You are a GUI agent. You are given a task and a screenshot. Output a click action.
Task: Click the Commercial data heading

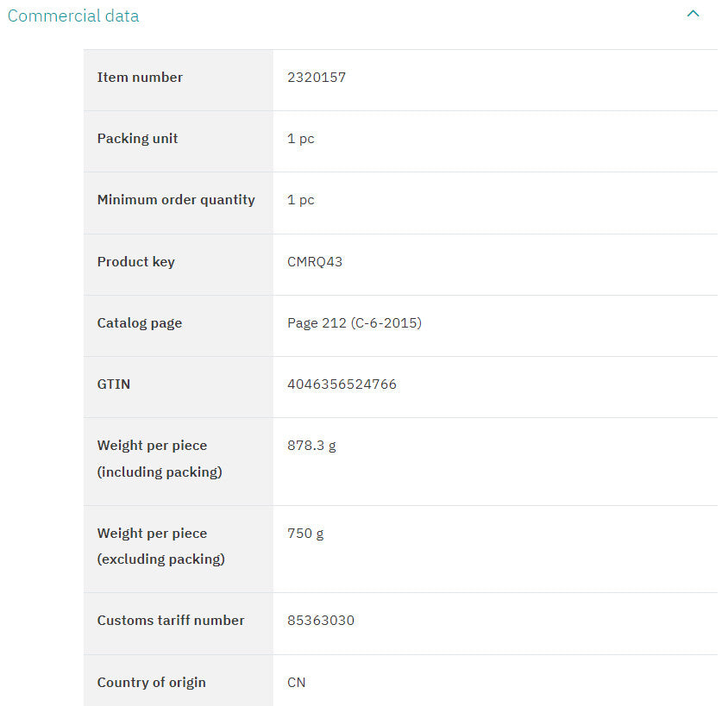click(73, 16)
